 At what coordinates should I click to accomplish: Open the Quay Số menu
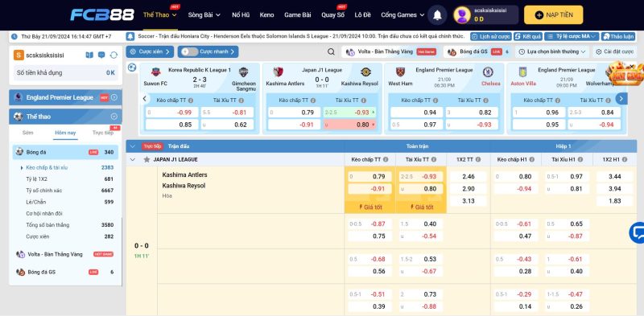[x=332, y=15]
